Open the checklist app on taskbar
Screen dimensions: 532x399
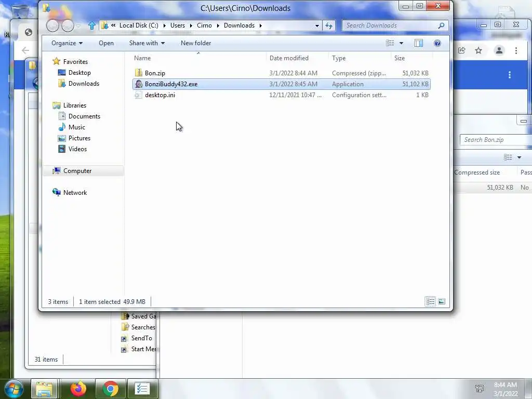tap(142, 389)
